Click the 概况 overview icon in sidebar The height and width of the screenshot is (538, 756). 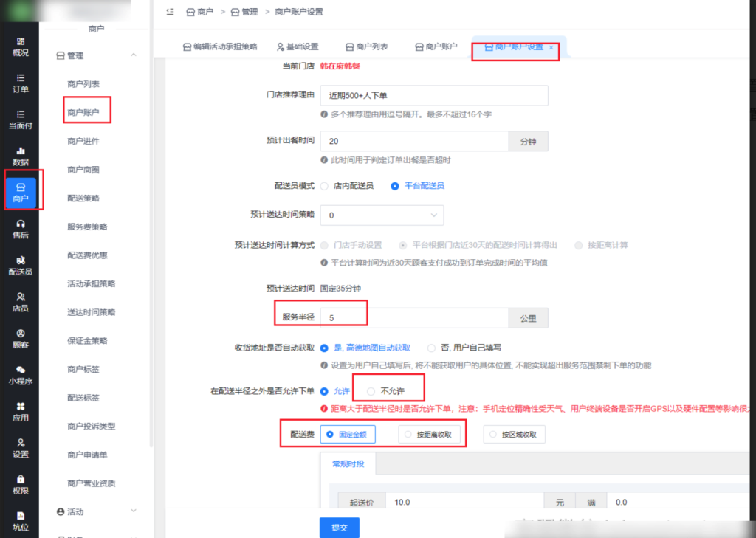(x=21, y=41)
